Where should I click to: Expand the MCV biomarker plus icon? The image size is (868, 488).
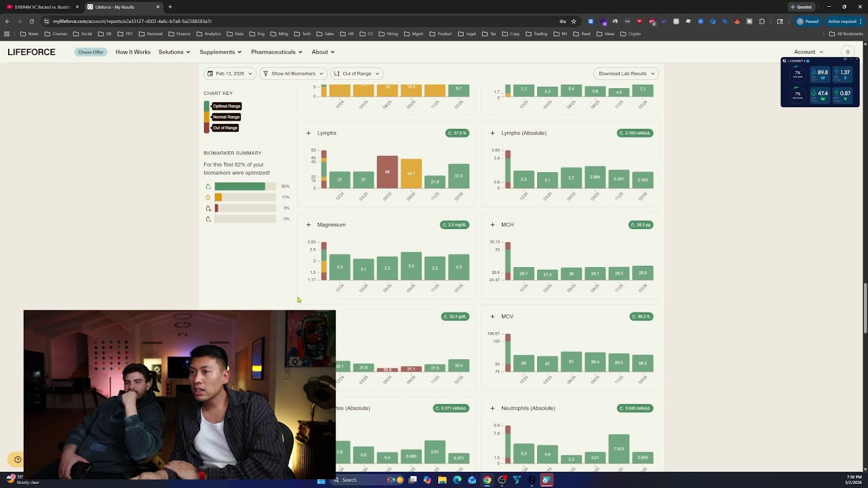(x=492, y=317)
